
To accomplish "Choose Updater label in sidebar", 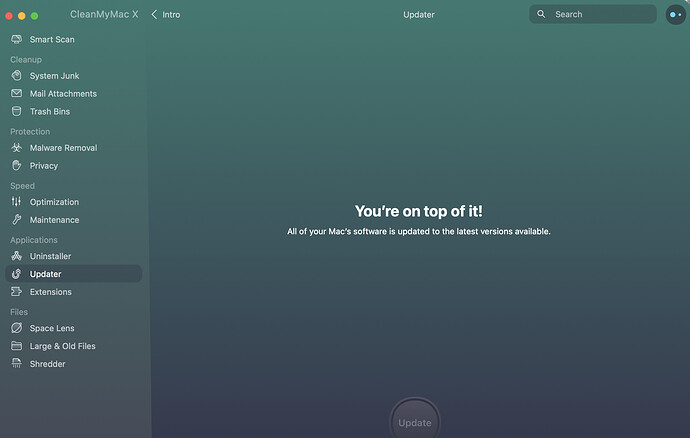I will tap(45, 274).
